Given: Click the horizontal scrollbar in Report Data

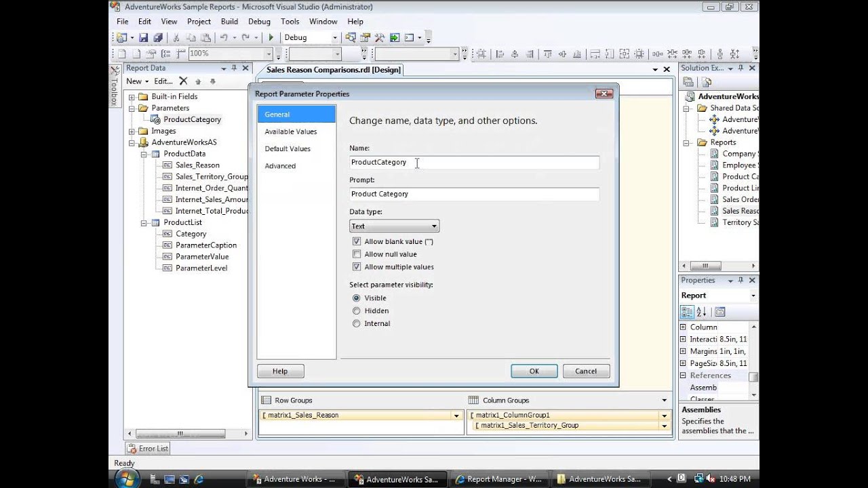Looking at the screenshot, I should click(180, 434).
